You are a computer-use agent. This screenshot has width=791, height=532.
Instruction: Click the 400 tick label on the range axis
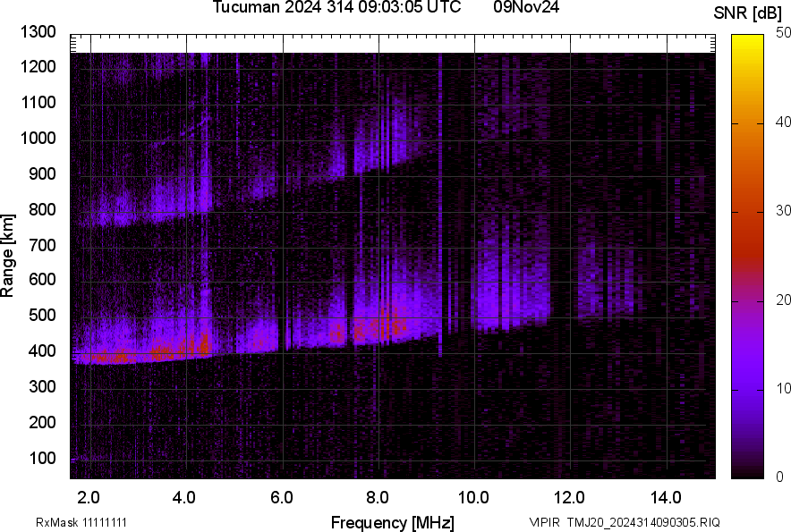[43, 351]
